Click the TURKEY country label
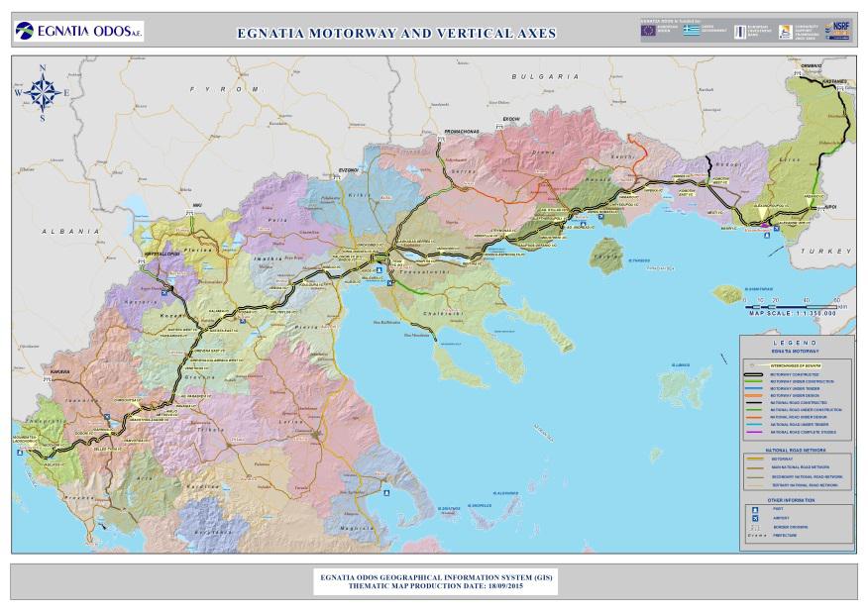868x614 pixels. 830,252
